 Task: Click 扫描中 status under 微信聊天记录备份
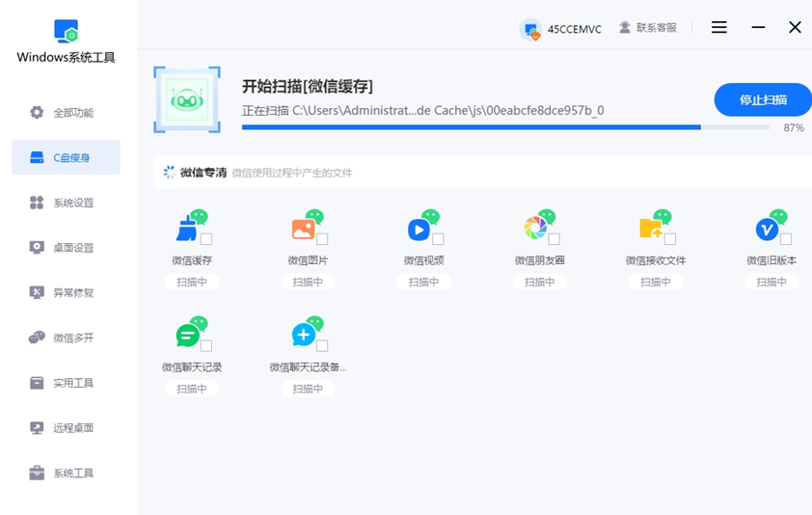coord(308,389)
